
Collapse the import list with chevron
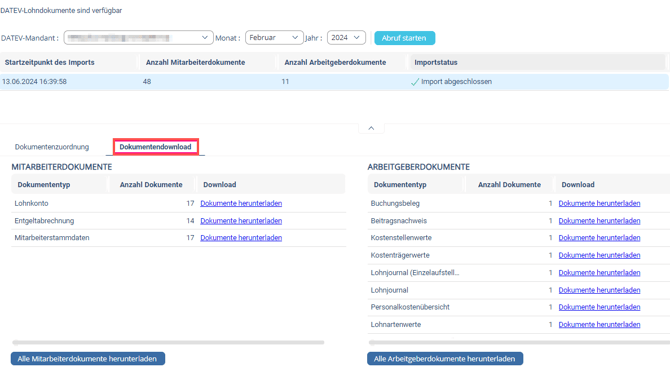coord(371,128)
